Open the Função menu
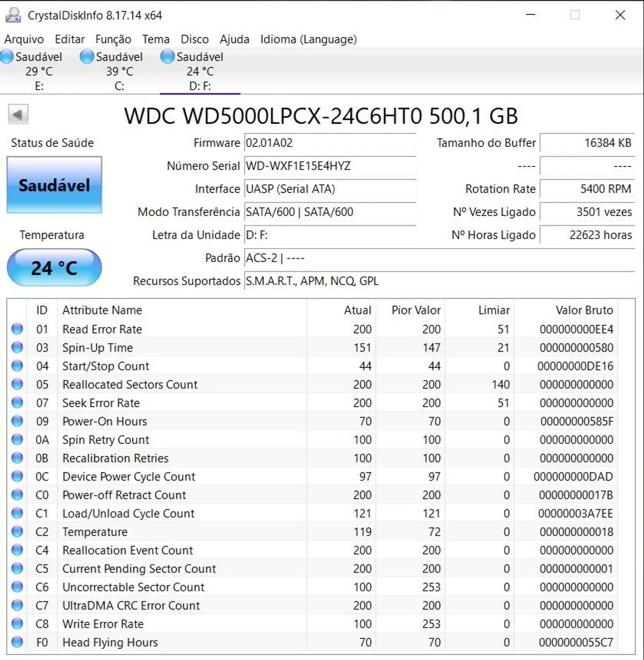 point(113,39)
